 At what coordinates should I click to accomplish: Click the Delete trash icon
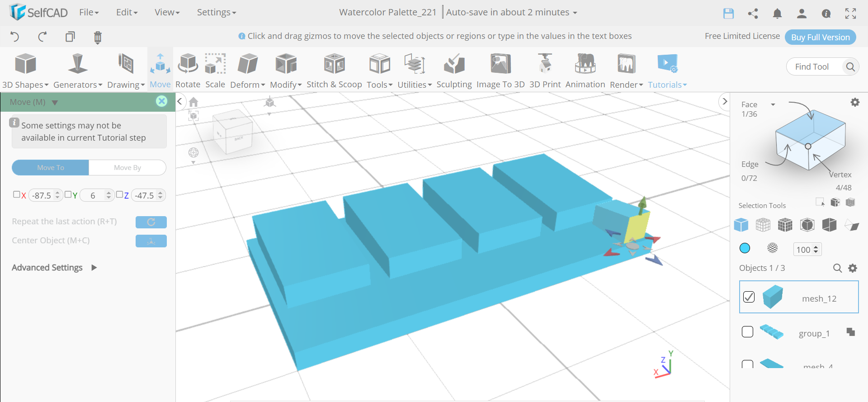pyautogui.click(x=98, y=37)
